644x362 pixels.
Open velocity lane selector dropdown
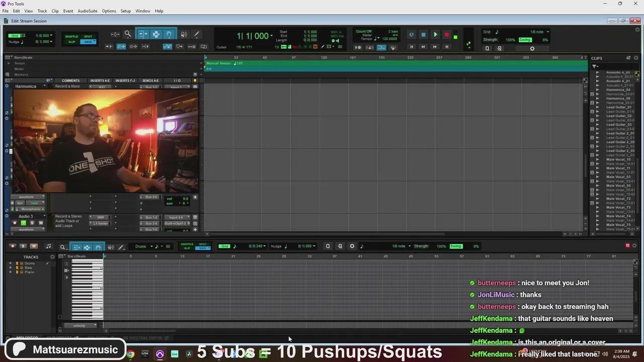[80, 325]
